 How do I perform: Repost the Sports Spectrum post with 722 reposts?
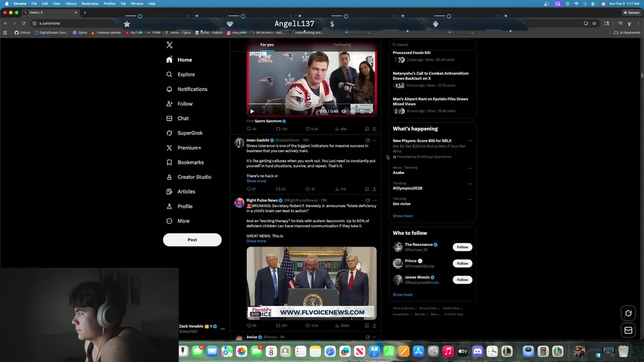tap(281, 129)
